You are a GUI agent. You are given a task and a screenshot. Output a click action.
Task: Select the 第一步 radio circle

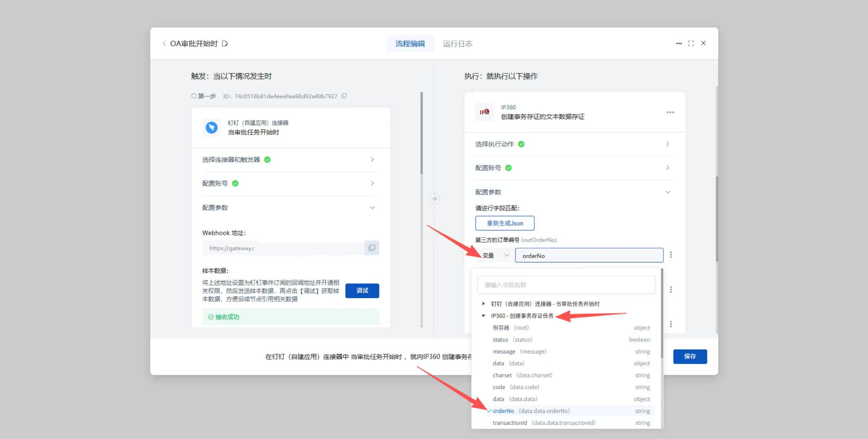[194, 96]
